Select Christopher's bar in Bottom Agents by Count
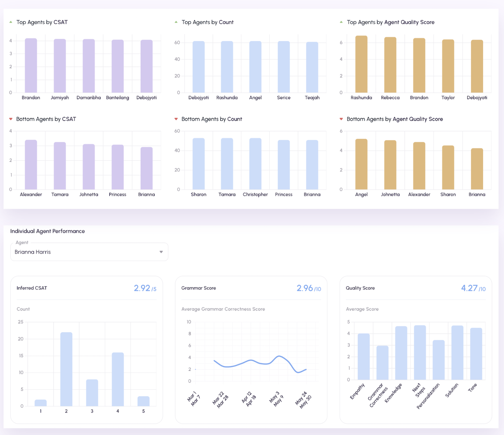Screen dimensions: 504x435 [x=255, y=164]
